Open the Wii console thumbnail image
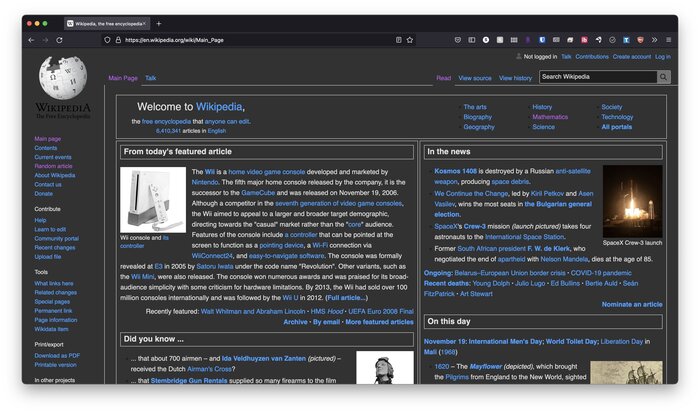The image size is (700, 413). click(x=153, y=200)
